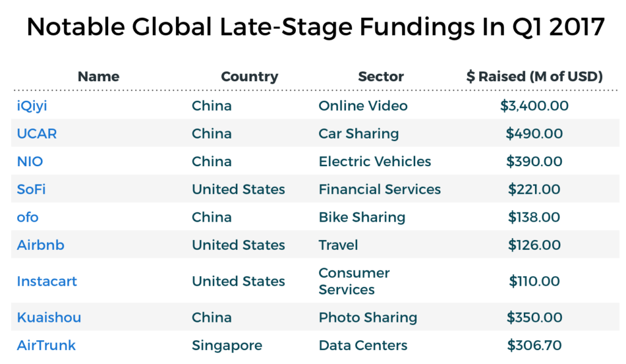Viewport: 626px width, 364px height.
Task: Select the Consumer Services sector cell
Action: tap(354, 282)
